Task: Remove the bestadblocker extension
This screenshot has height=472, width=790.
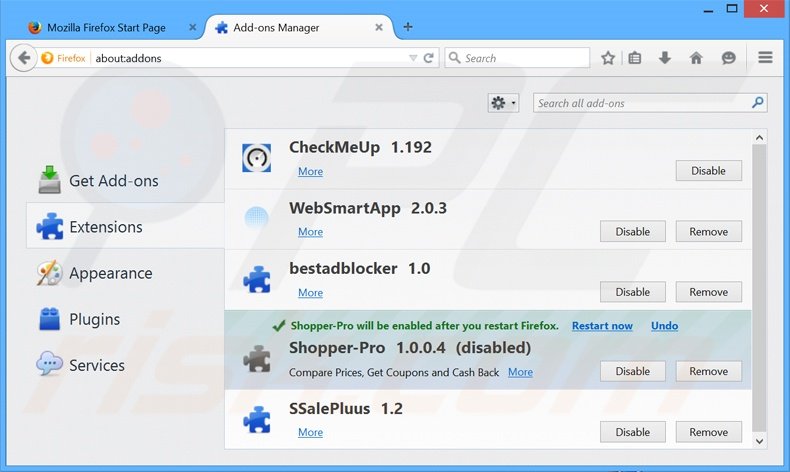Action: coord(708,292)
